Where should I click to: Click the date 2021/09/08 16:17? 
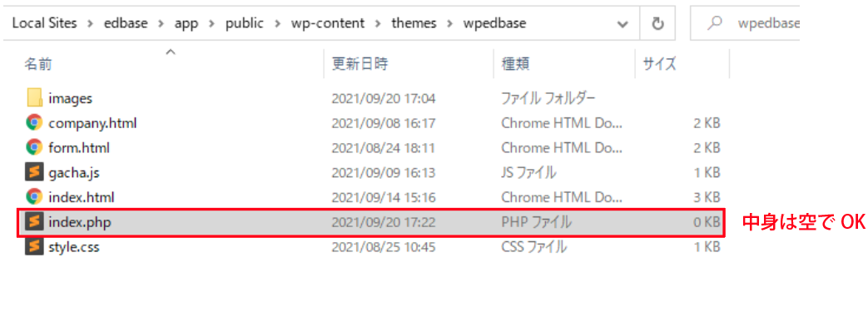[384, 123]
